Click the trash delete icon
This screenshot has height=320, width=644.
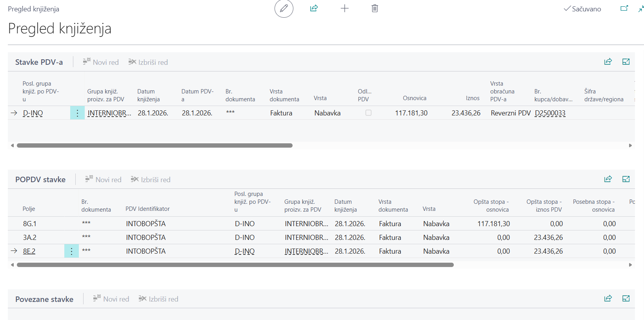coord(375,8)
